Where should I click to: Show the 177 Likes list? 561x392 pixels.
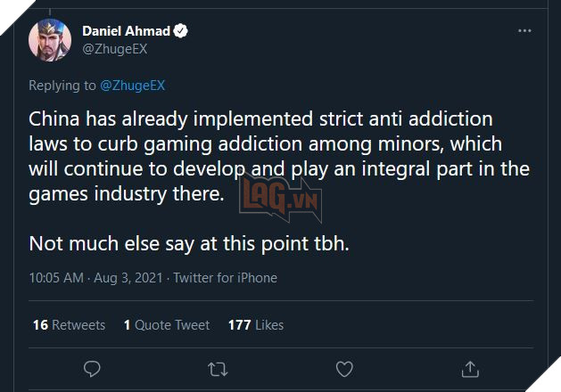[256, 324]
